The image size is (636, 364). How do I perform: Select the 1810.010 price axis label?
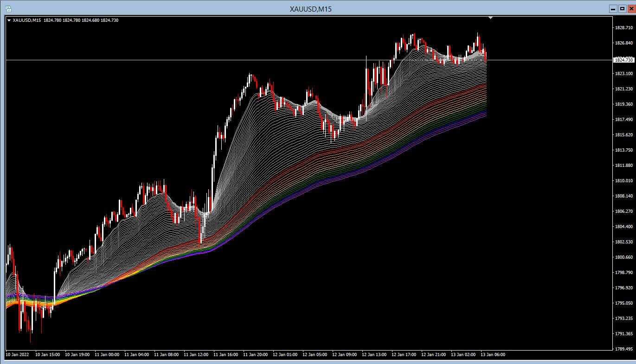pos(624,181)
